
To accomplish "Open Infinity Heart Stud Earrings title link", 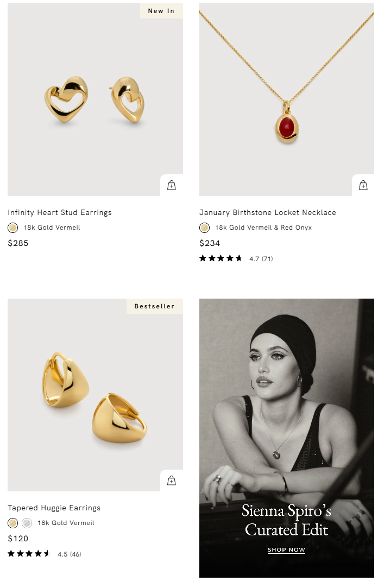I will (x=60, y=213).
